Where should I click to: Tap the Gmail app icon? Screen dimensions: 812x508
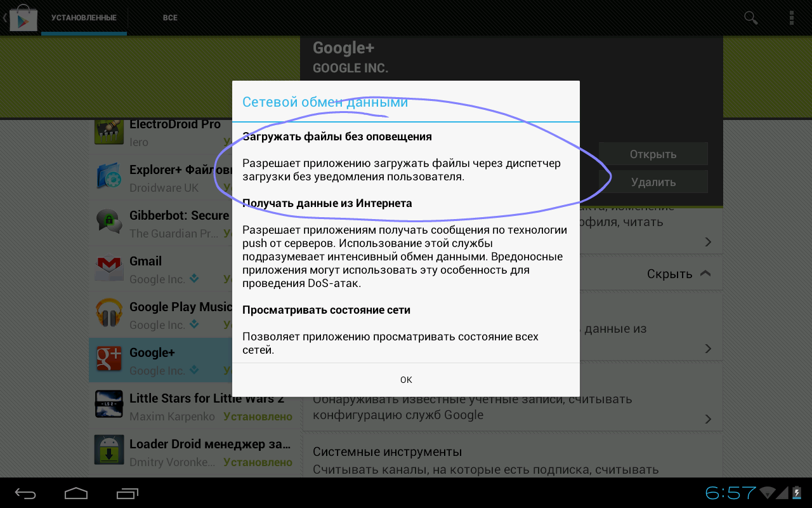pyautogui.click(x=109, y=268)
